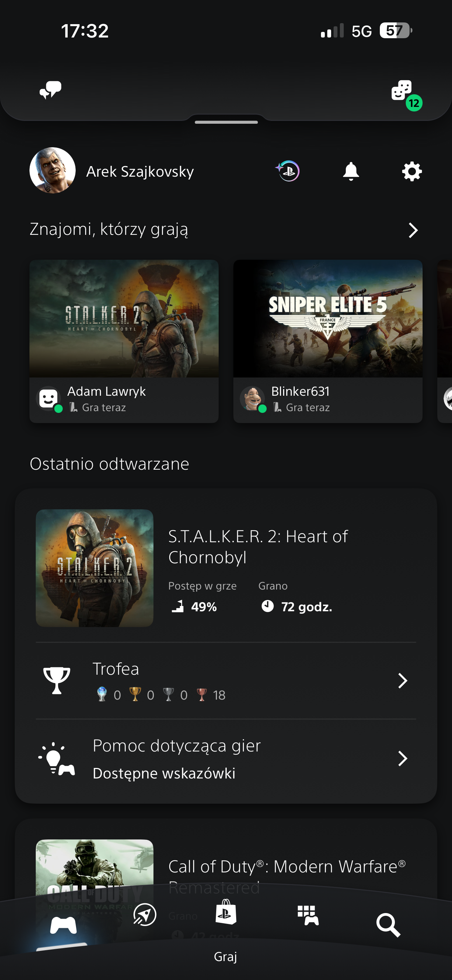The image size is (452, 980).
Task: Expand Pomoc dotycząca gier chevron
Action: click(x=403, y=758)
